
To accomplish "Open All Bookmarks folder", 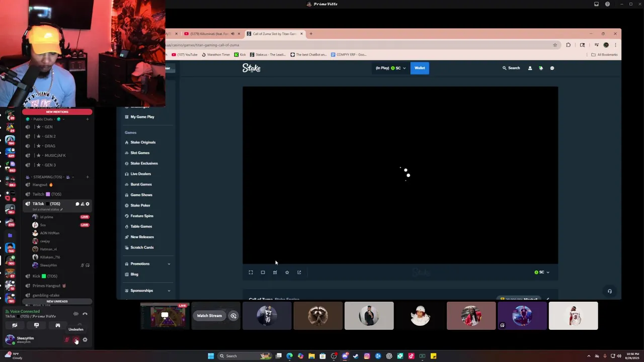I will pyautogui.click(x=604, y=54).
